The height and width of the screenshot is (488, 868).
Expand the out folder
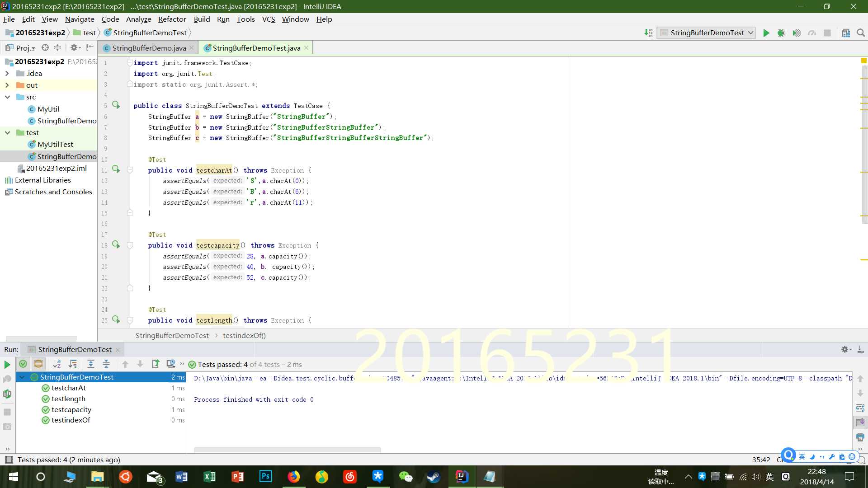[x=7, y=85]
